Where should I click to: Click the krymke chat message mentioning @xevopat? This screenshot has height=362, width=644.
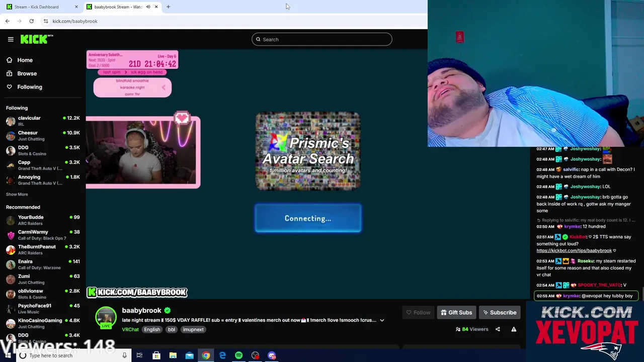coord(587,296)
